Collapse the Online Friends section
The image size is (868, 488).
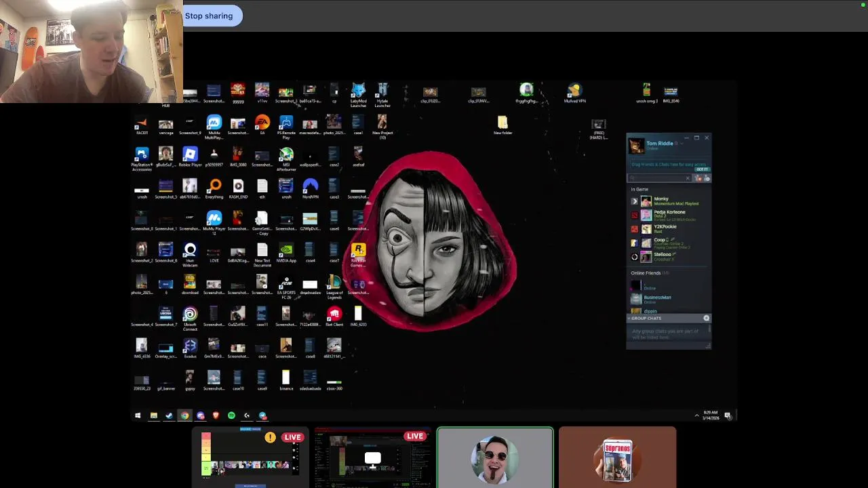[x=650, y=273]
